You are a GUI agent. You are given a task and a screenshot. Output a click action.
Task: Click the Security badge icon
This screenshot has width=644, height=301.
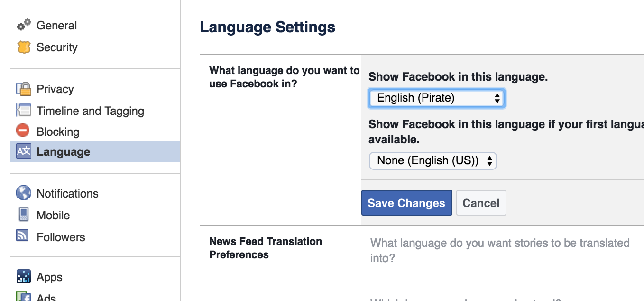pos(24,47)
